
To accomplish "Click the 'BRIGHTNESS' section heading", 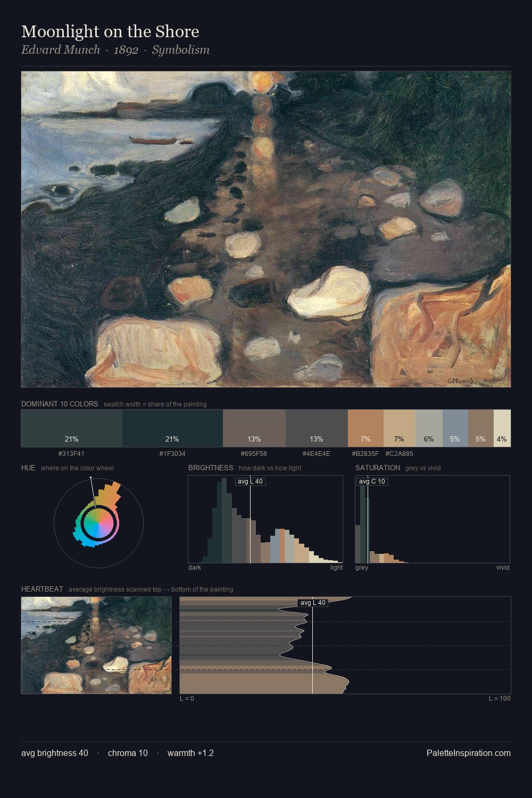I will click(211, 468).
